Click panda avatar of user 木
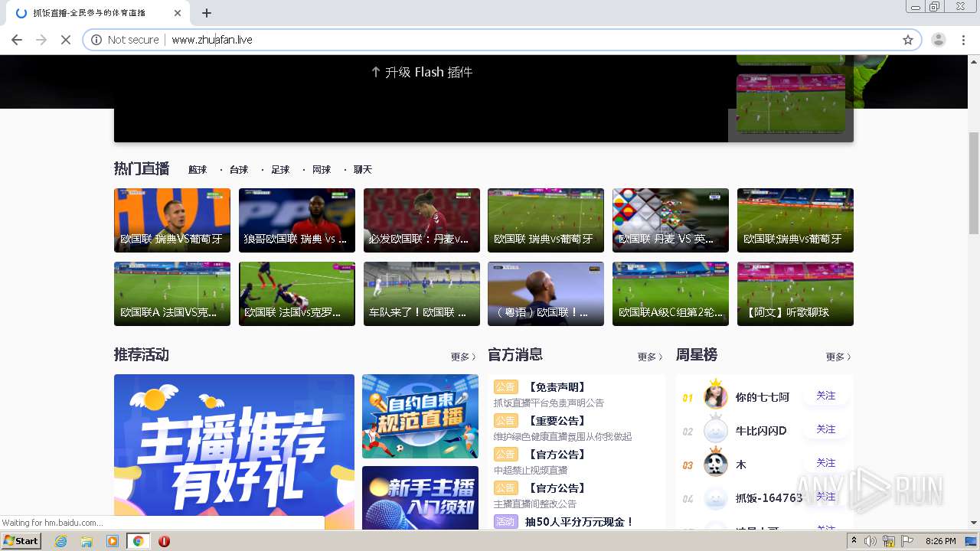This screenshot has width=980, height=551. [x=716, y=464]
